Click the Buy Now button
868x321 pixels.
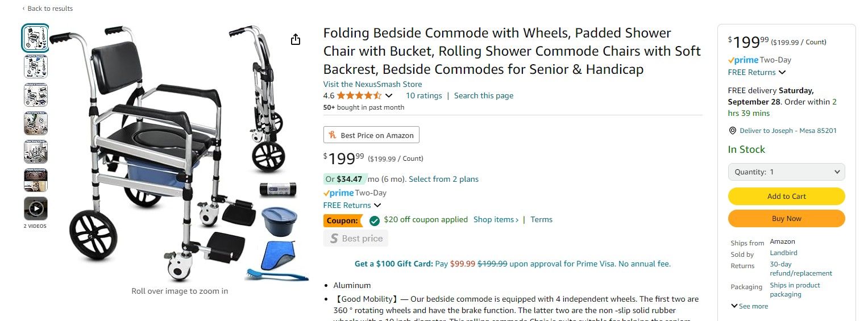786,218
